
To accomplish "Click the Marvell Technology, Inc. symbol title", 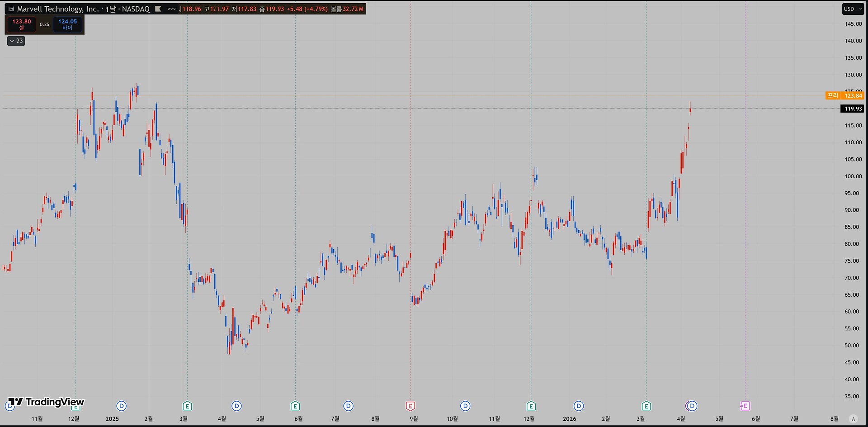I will [57, 9].
